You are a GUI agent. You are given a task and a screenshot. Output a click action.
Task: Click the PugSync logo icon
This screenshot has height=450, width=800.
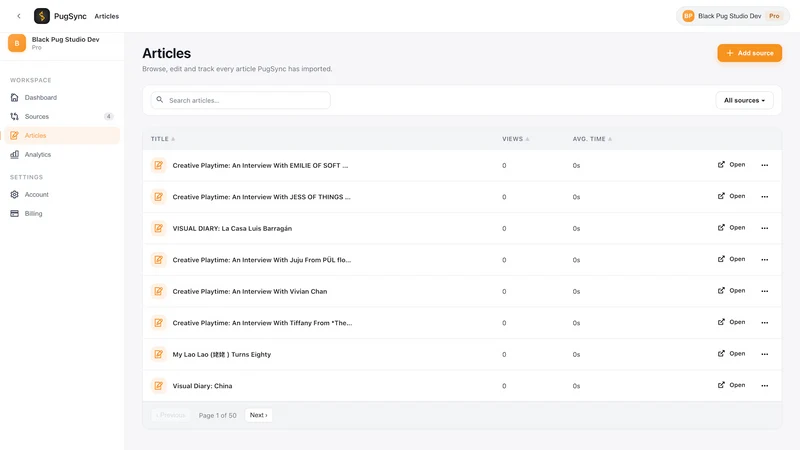pyautogui.click(x=42, y=16)
